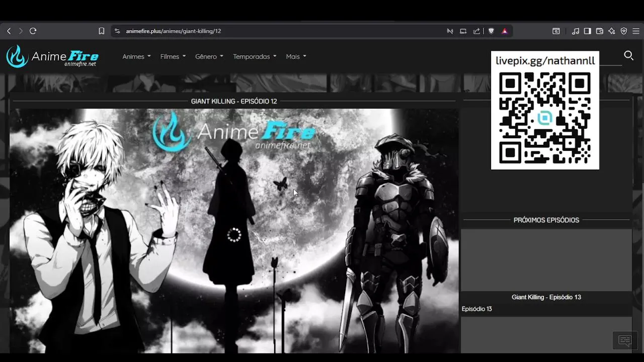Click the livepix QR code overlay

(545, 110)
